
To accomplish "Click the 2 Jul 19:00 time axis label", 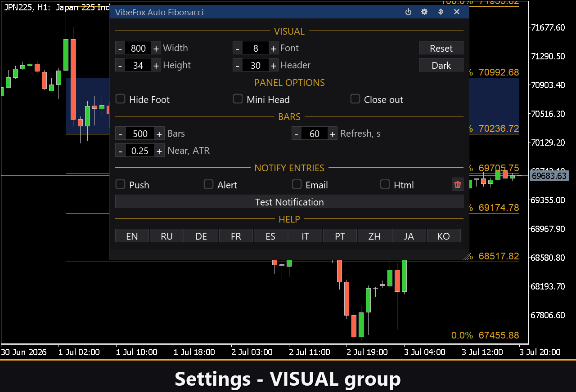I will pyautogui.click(x=368, y=352).
